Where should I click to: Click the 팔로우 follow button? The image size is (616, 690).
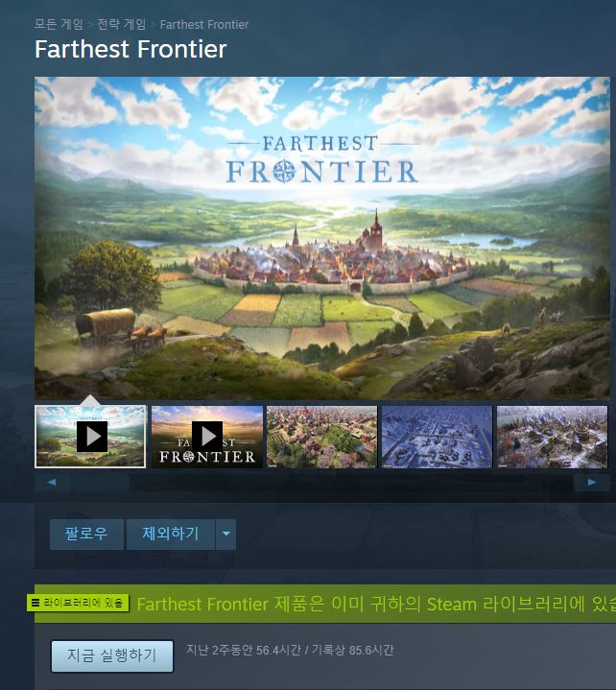[x=86, y=534]
